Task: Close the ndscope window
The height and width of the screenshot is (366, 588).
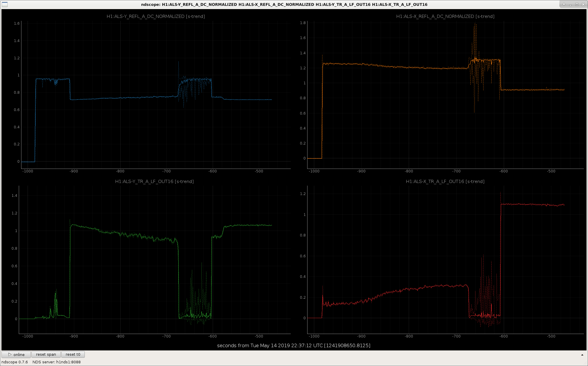Action: point(583,4)
